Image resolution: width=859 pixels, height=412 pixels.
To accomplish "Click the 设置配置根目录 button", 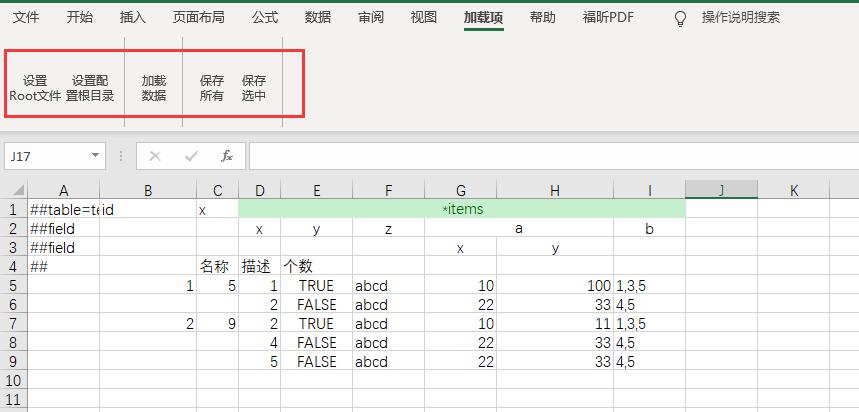I will (x=90, y=88).
